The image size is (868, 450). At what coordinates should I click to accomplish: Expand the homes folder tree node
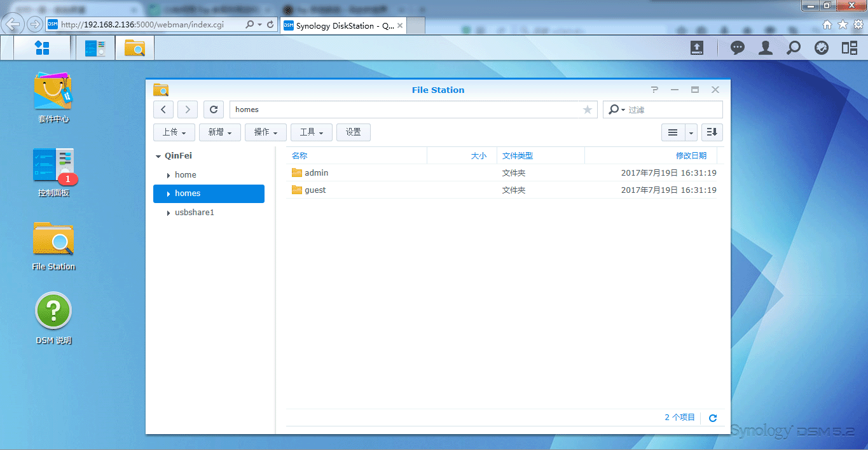(168, 194)
